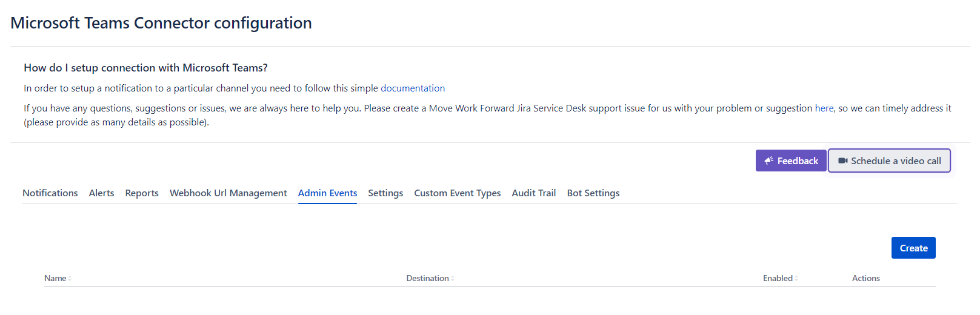Image resolution: width=980 pixels, height=315 pixels.
Task: Click the video camera icon
Action: coord(842,161)
